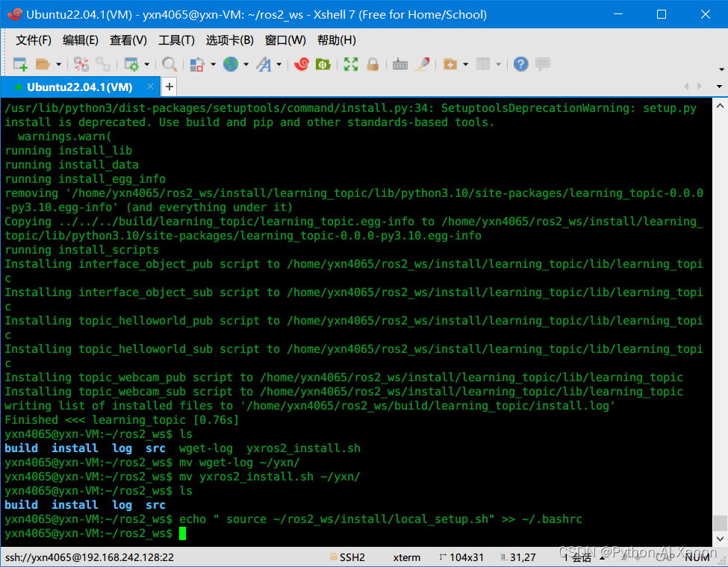The height and width of the screenshot is (567, 728).
Task: Click the xterm terminal type in status bar
Action: pyautogui.click(x=407, y=557)
